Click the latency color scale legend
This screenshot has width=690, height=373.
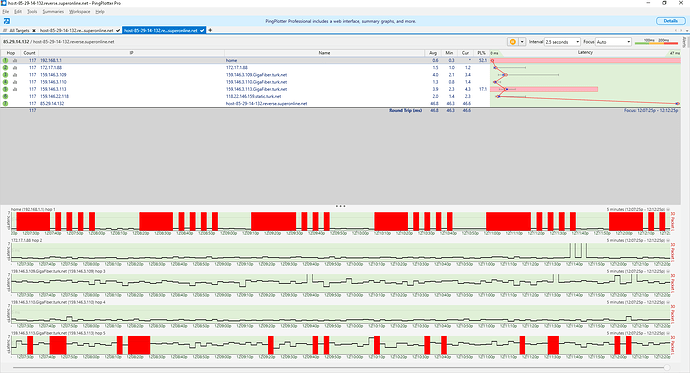(656, 42)
